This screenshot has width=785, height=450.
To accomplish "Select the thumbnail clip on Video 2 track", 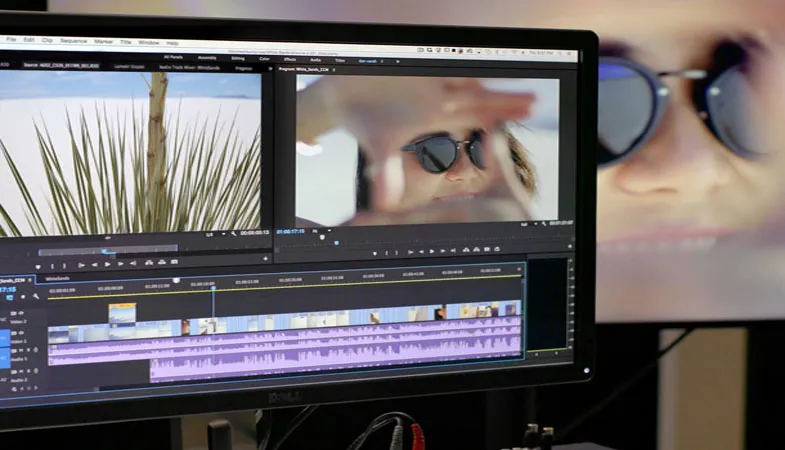I will [122, 313].
